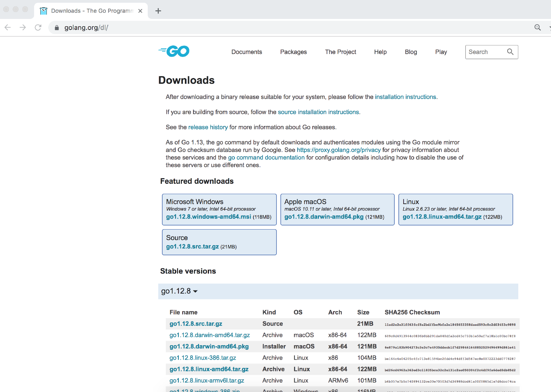Download the featured go1.12.8.darwin-amd64.pkg
This screenshot has height=392, width=551.
(x=324, y=217)
